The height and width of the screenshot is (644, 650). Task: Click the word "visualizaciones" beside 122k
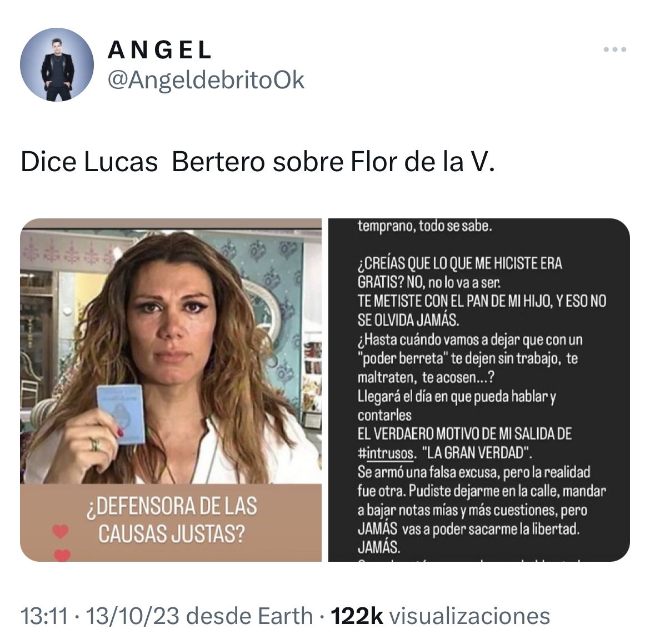point(470,616)
